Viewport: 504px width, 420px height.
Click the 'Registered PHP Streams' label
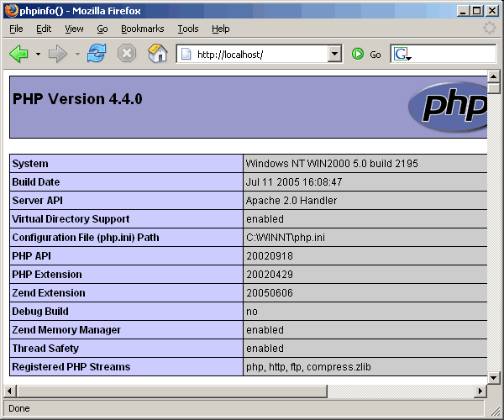click(x=71, y=366)
